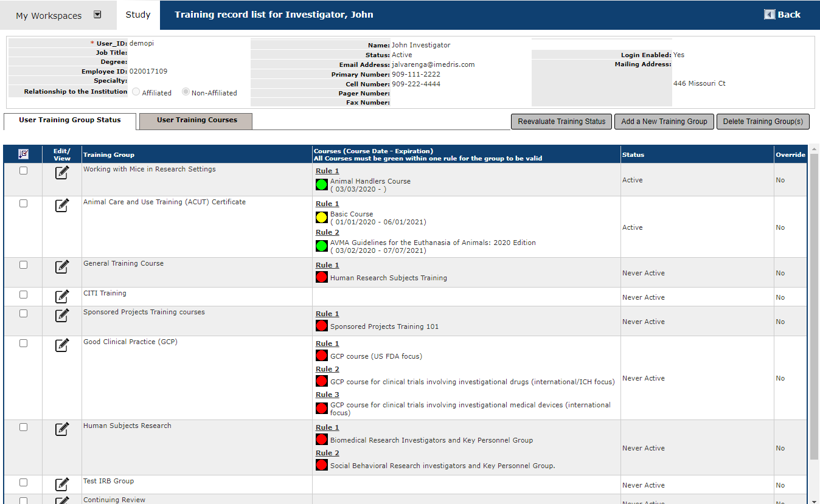
Task: Edit Sponsored Projects Training courses group
Action: pyautogui.click(x=62, y=316)
